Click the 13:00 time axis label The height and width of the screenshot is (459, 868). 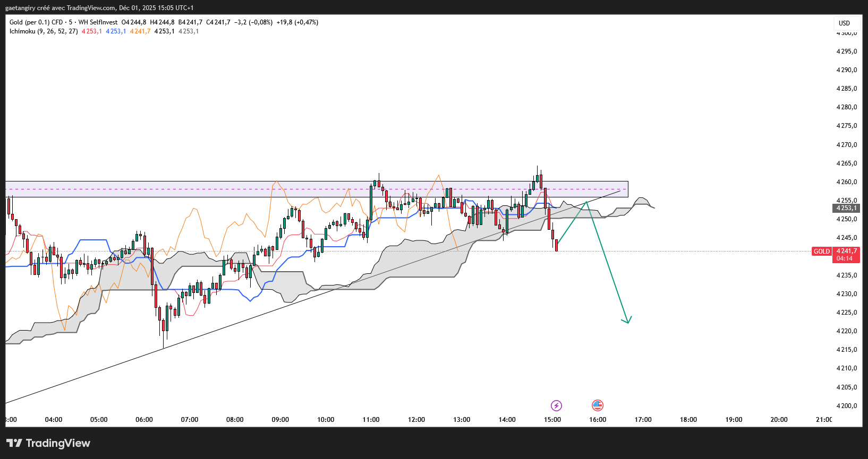click(x=462, y=420)
